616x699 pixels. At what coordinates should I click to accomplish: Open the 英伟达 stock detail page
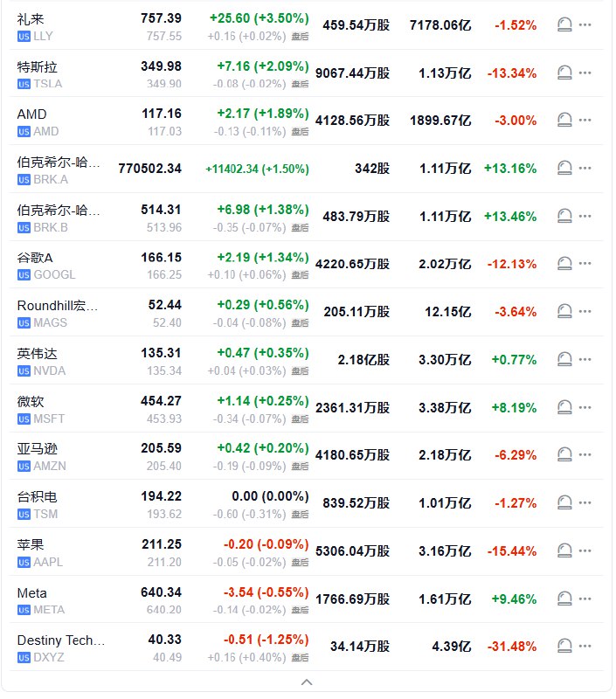[38, 353]
